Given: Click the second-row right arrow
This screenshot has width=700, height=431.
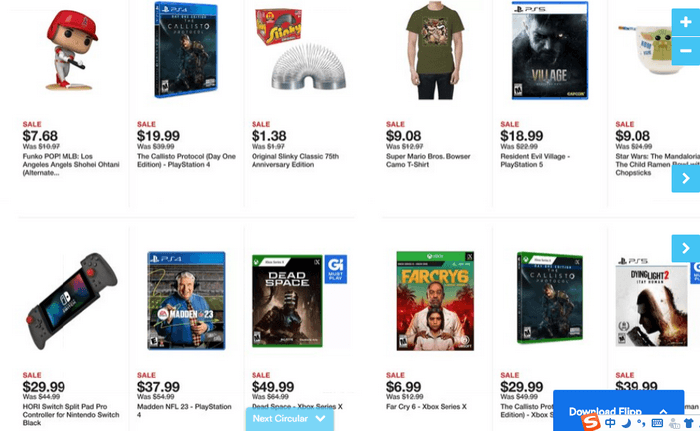Looking at the screenshot, I should click(685, 248).
